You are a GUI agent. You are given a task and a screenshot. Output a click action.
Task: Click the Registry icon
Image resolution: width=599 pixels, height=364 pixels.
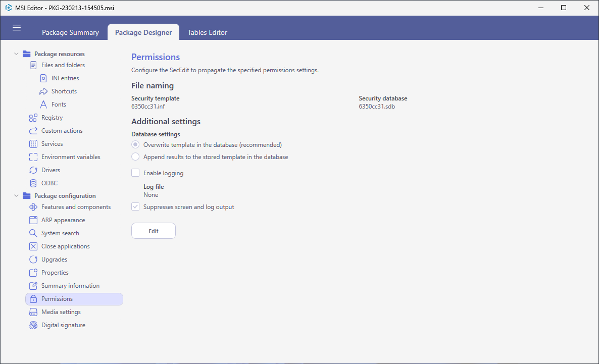(x=33, y=118)
